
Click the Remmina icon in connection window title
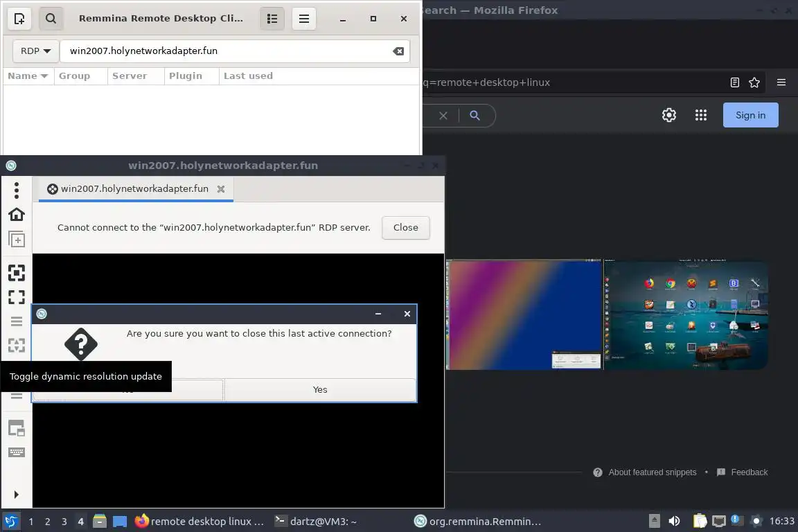[x=11, y=166]
